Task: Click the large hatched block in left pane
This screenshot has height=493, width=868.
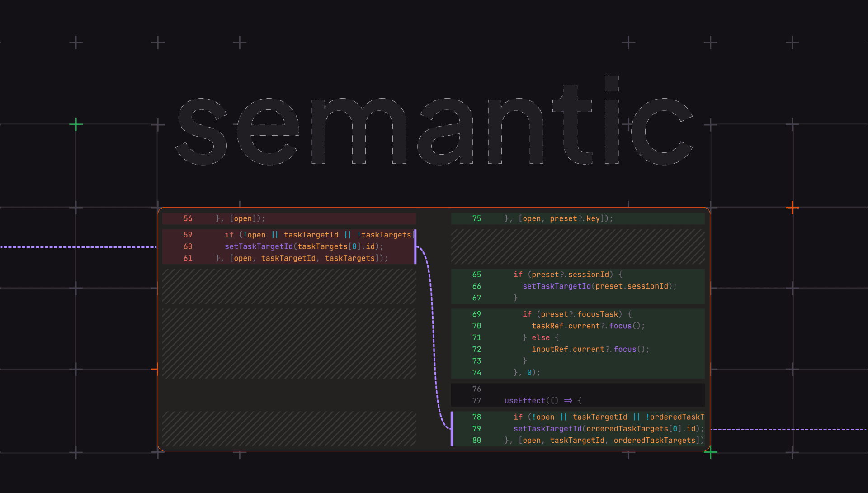Action: [289, 344]
